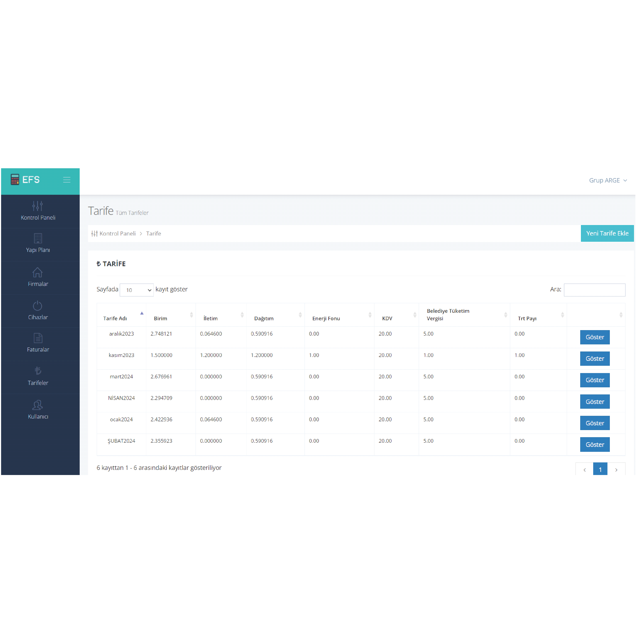Open the records-per-page dropdown showing 10
The height and width of the screenshot is (644, 644).
(136, 290)
